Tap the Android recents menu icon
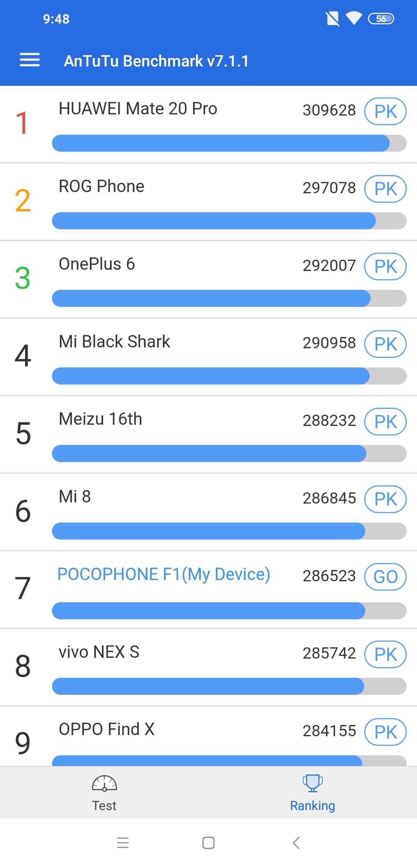417x868 pixels. (123, 843)
